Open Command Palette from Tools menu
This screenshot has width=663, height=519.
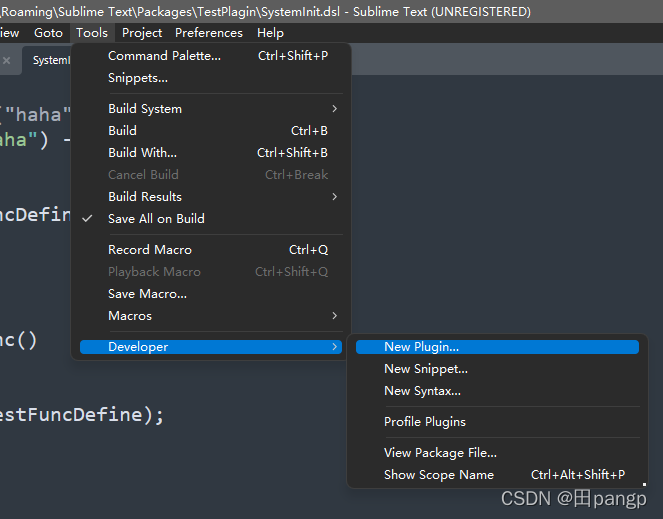click(x=211, y=56)
